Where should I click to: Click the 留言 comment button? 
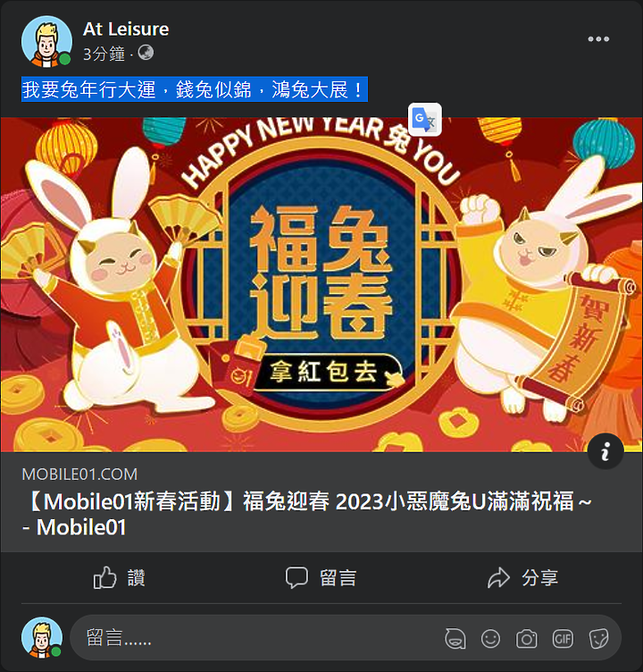pos(321,577)
